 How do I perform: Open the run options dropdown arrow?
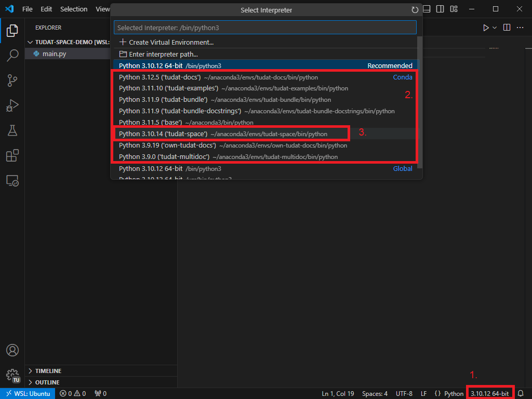point(495,28)
